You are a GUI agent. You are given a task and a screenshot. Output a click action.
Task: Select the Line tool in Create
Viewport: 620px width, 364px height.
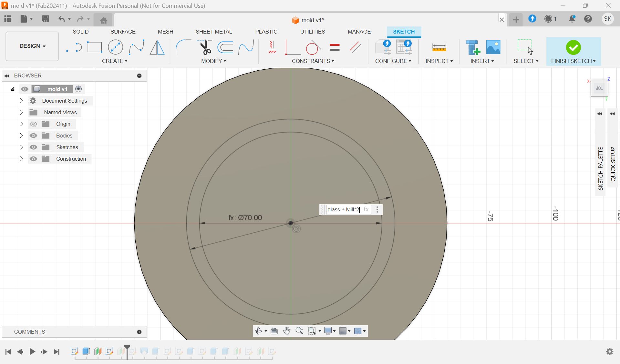coord(74,47)
